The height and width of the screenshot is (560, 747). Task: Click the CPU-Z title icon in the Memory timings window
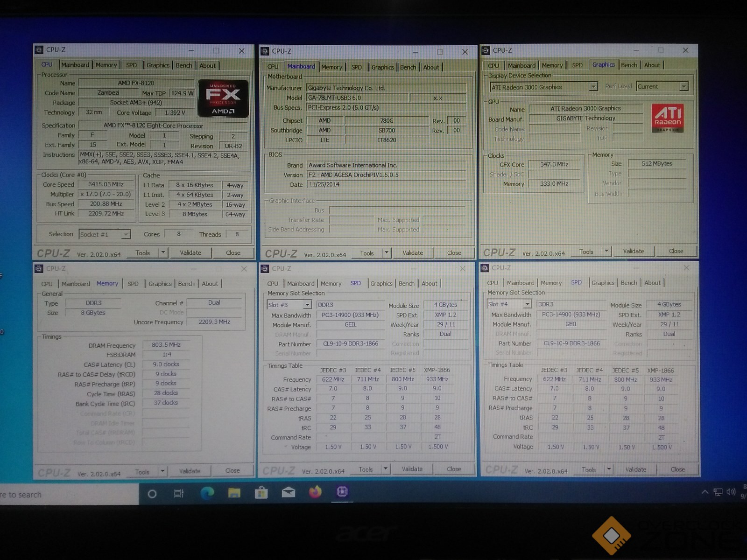pos(39,269)
